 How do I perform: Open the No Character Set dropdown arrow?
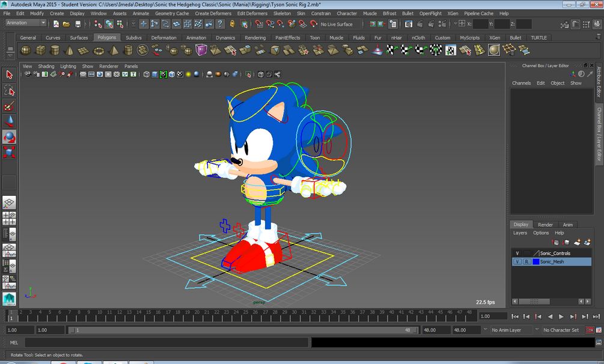tap(537, 330)
